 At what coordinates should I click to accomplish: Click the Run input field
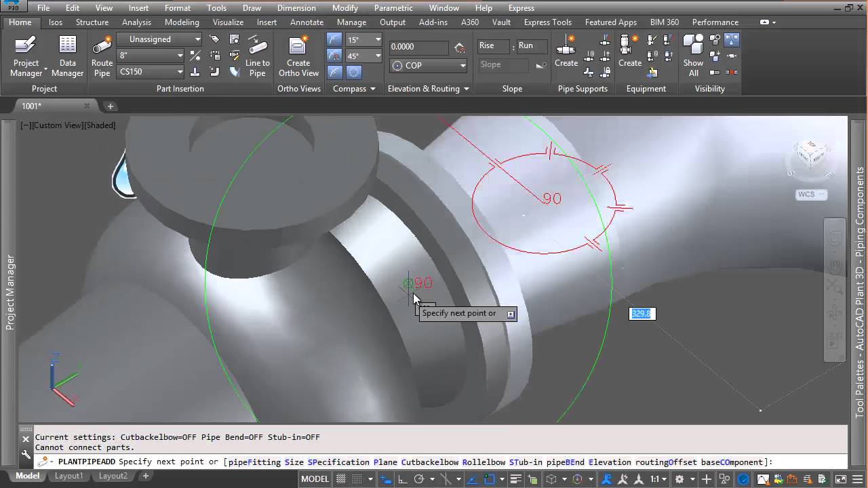pyautogui.click(x=533, y=46)
